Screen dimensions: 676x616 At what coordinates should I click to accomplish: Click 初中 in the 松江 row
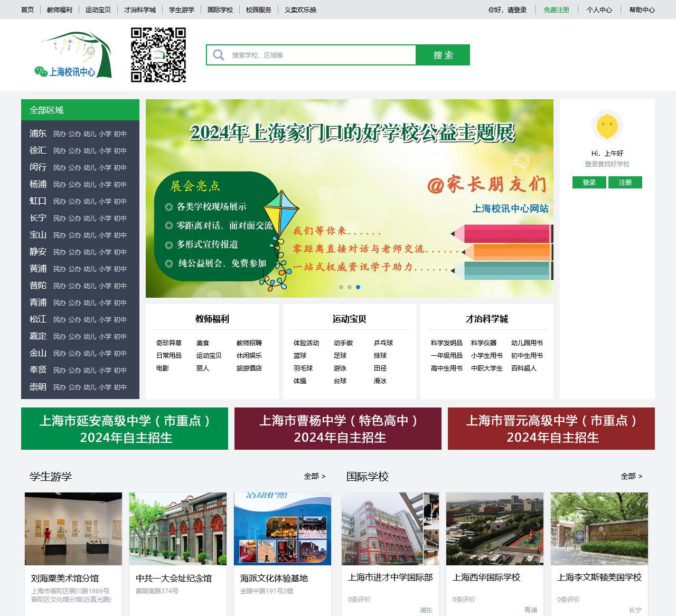point(120,320)
